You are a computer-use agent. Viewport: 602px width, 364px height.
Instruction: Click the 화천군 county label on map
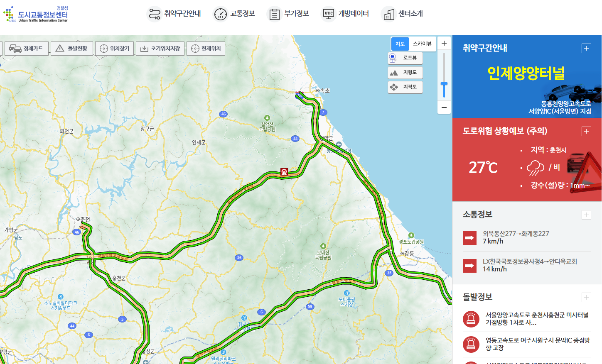tap(66, 131)
